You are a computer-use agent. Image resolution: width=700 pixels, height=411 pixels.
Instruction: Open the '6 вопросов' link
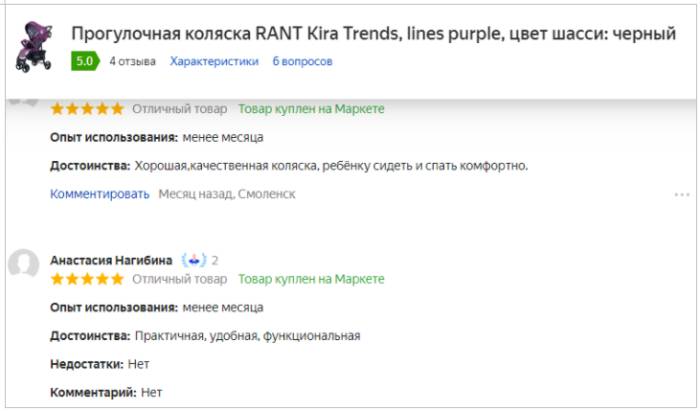302,61
